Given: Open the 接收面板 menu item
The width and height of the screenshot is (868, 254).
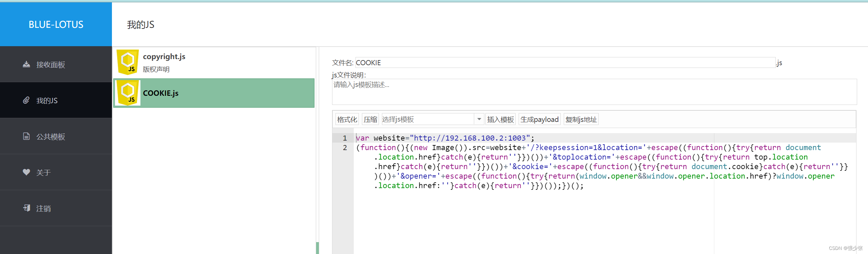Looking at the screenshot, I should coord(56,65).
